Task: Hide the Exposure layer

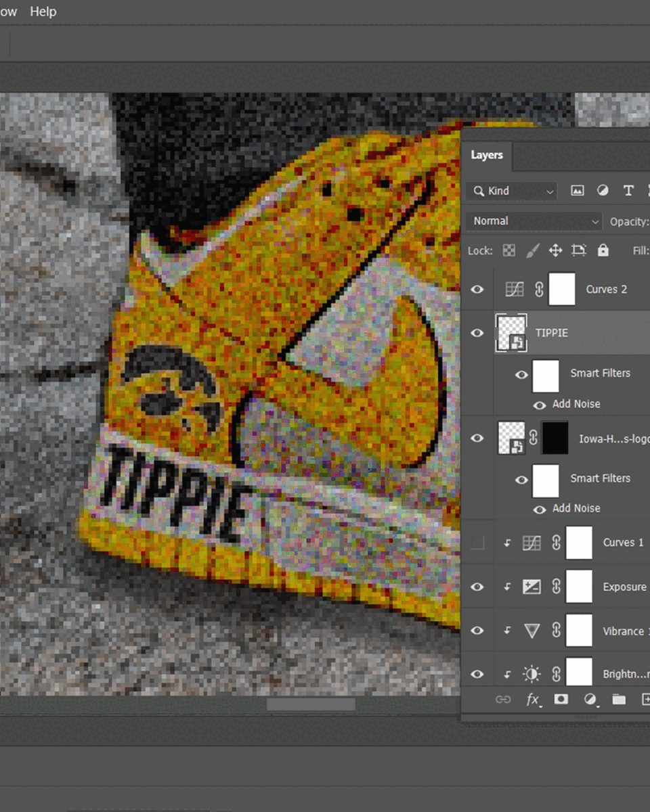Action: click(477, 587)
